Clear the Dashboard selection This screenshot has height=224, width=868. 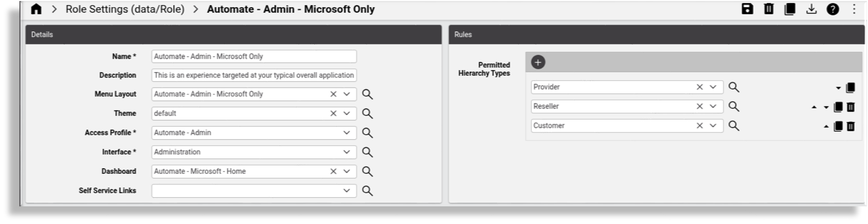(333, 171)
